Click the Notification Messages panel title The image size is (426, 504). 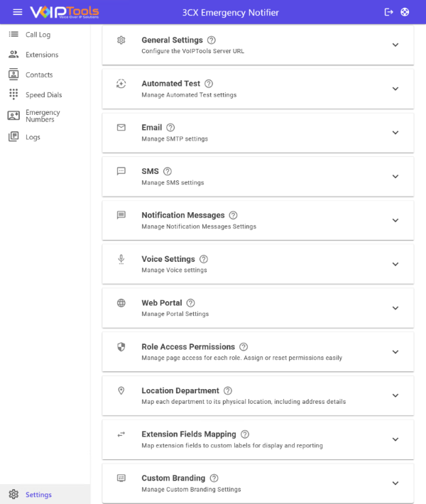(182, 215)
